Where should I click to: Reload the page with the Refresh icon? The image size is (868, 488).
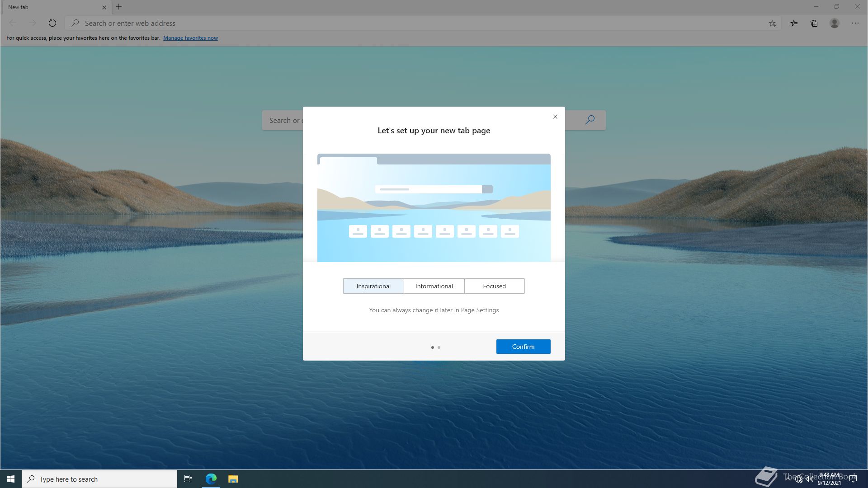pyautogui.click(x=52, y=23)
